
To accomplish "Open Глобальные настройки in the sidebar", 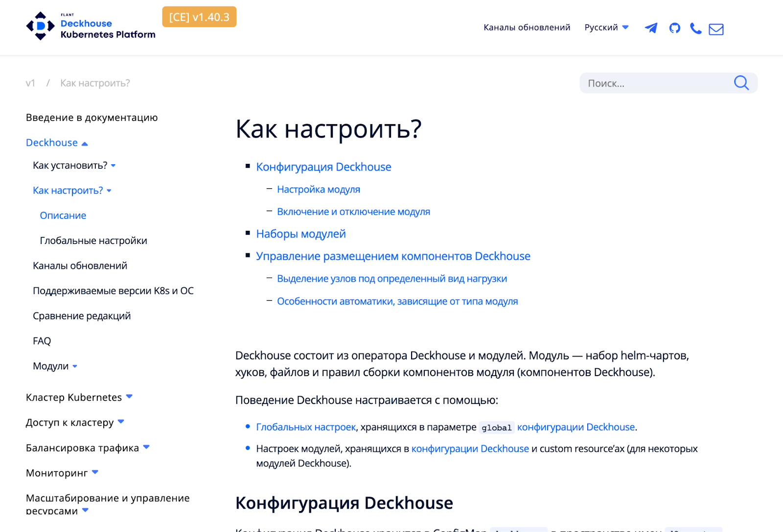I will click(93, 241).
